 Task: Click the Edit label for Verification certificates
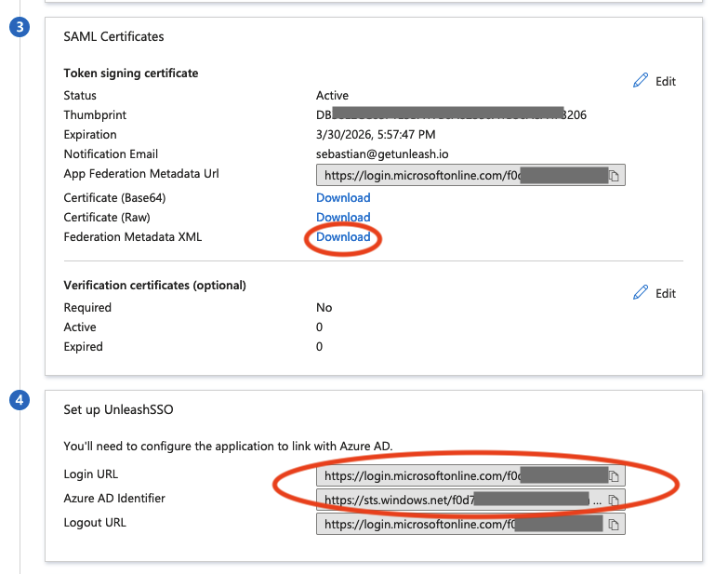point(666,293)
